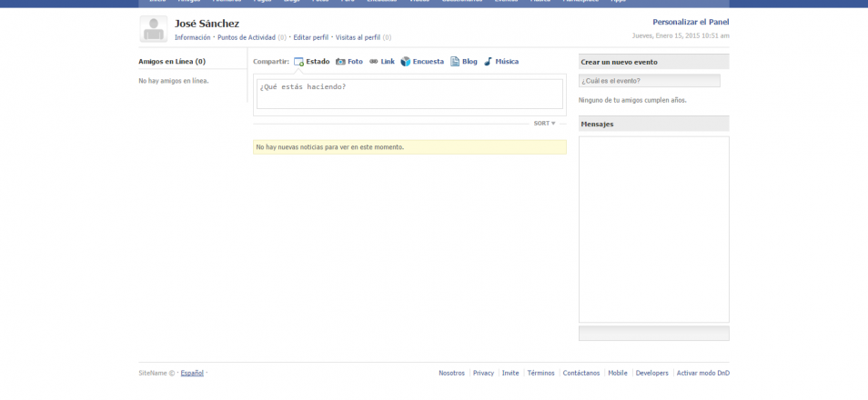Click the Contáctanos footer link

[581, 373]
